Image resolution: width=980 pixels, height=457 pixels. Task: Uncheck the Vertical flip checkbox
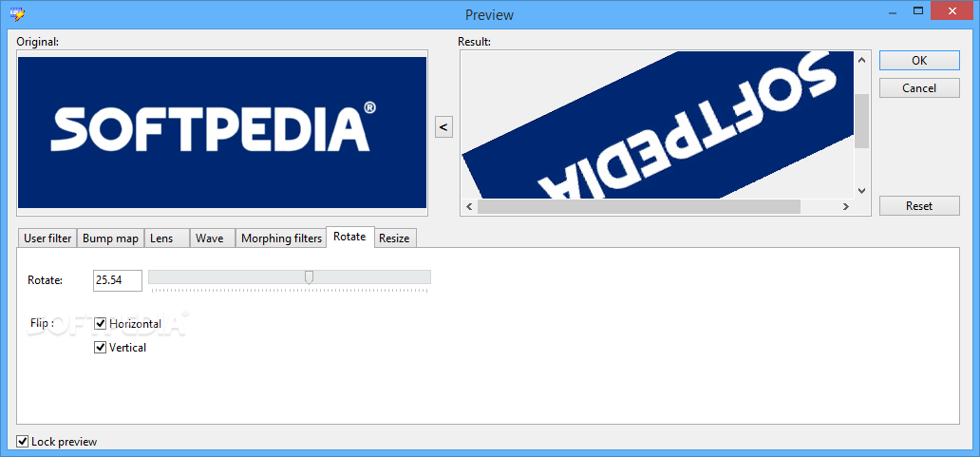pyautogui.click(x=100, y=348)
